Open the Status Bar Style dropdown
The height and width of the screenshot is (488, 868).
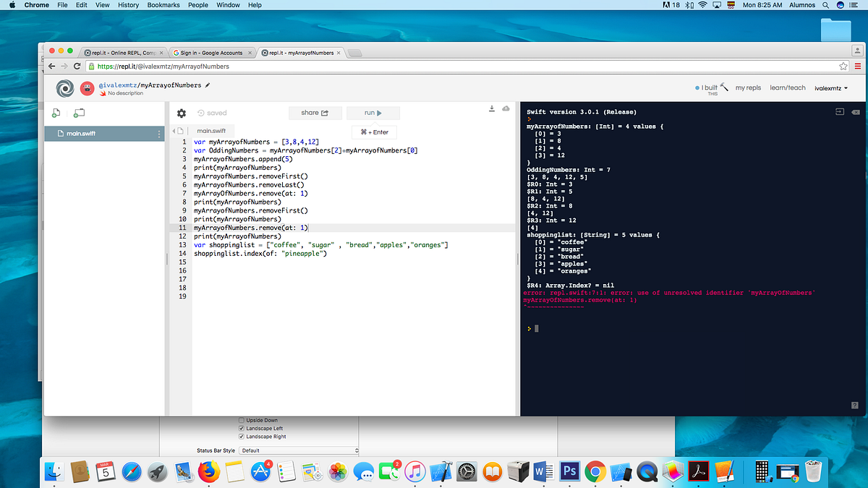click(x=298, y=448)
